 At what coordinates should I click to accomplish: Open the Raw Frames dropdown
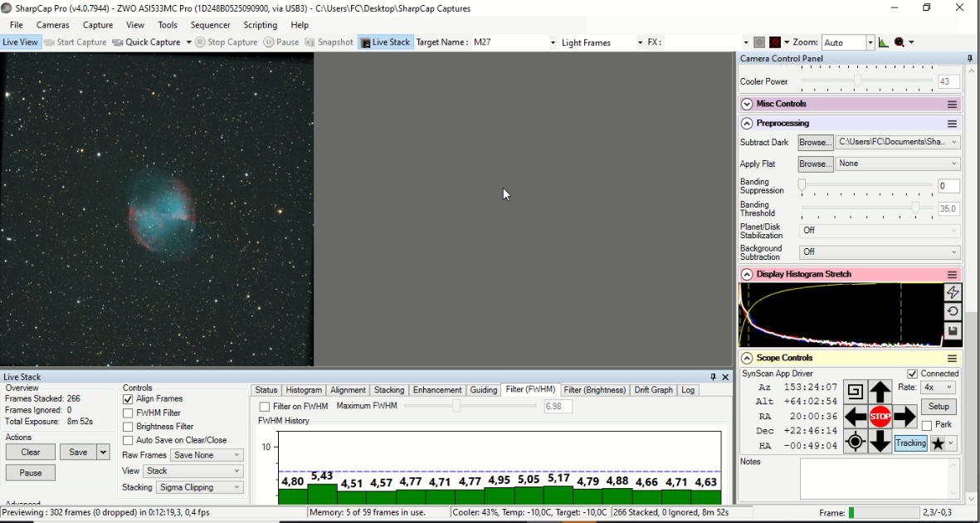coord(208,456)
